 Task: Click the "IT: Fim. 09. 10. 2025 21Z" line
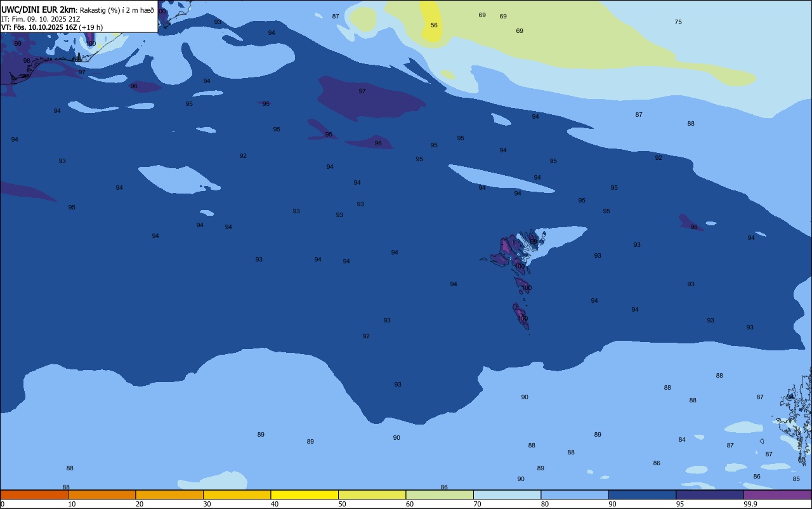[41, 19]
